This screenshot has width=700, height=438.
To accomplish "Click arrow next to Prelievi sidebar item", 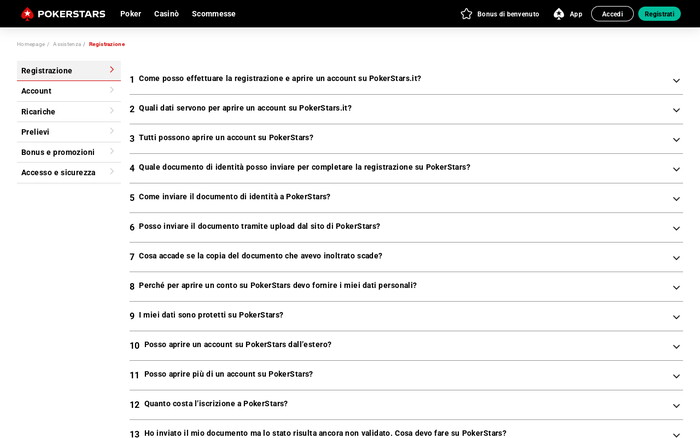I will tap(112, 131).
